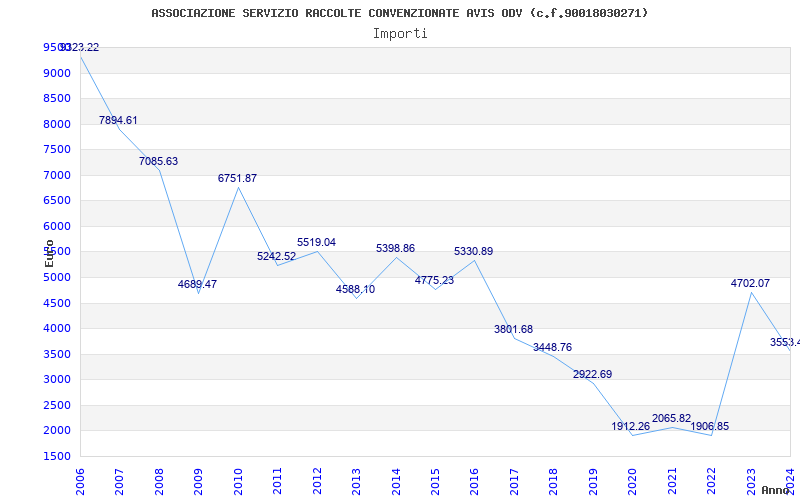Select the 2020 year axis label
This screenshot has height=500, width=800.
(x=633, y=482)
